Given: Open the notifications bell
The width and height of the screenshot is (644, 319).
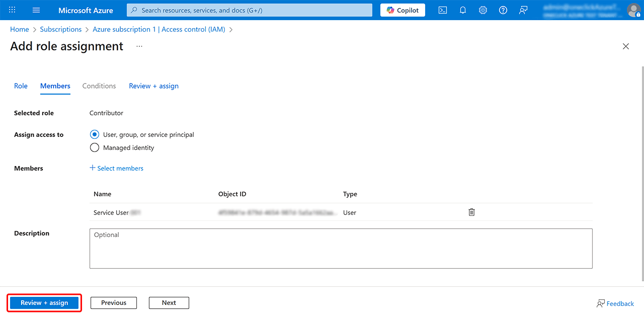Looking at the screenshot, I should tap(463, 10).
